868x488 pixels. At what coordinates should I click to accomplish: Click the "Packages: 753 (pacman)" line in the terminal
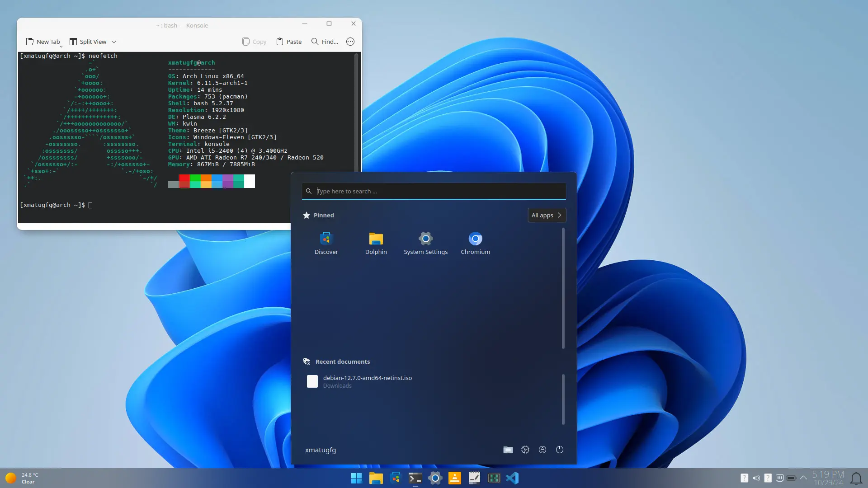208,97
